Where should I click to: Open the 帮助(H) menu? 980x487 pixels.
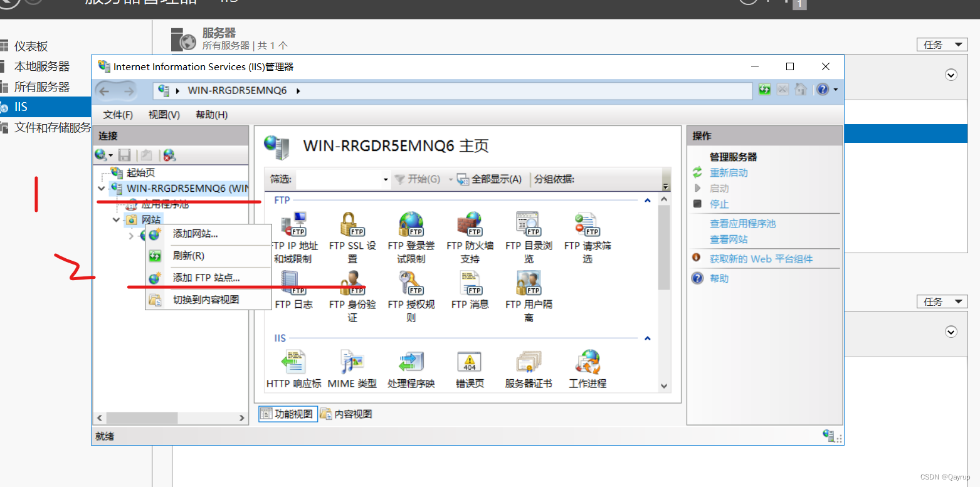coord(211,115)
